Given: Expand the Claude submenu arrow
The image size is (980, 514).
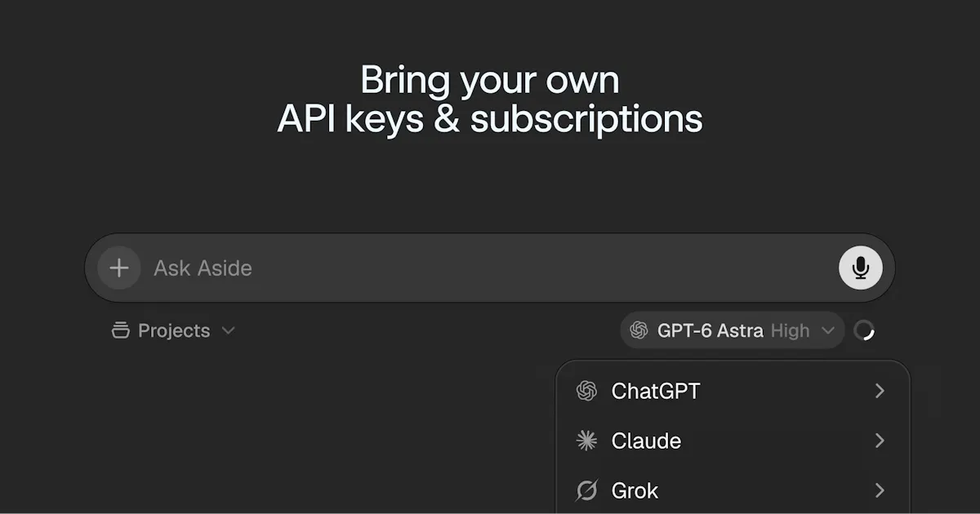Looking at the screenshot, I should click(x=880, y=441).
